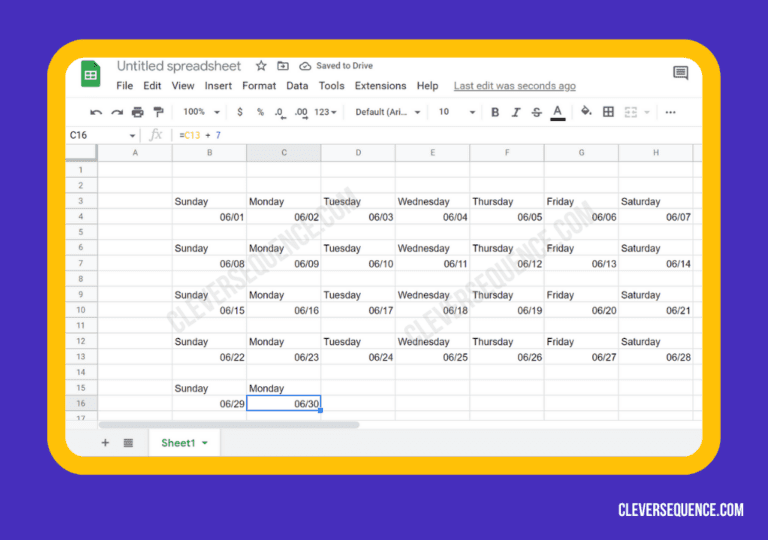Select cell with date 06/14
Image resolution: width=768 pixels, height=540 pixels.
coord(655,264)
